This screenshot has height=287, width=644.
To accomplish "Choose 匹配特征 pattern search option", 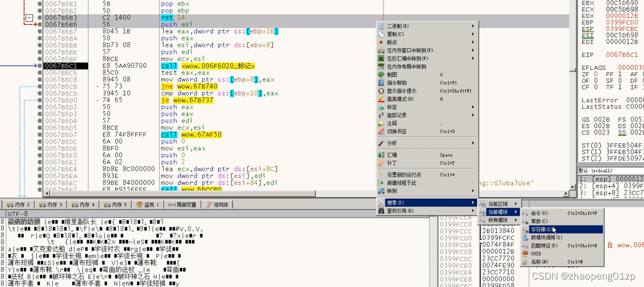I will 562,245.
